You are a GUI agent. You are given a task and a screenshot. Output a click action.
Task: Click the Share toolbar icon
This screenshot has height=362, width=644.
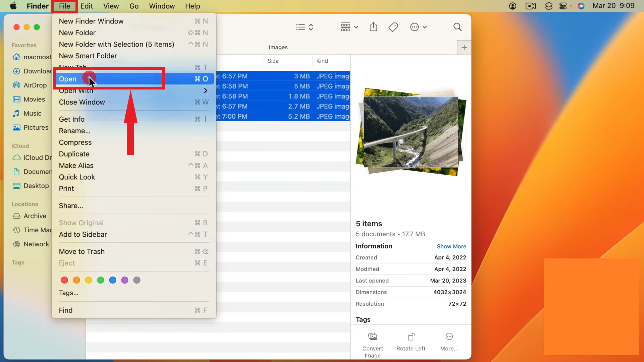click(x=373, y=27)
